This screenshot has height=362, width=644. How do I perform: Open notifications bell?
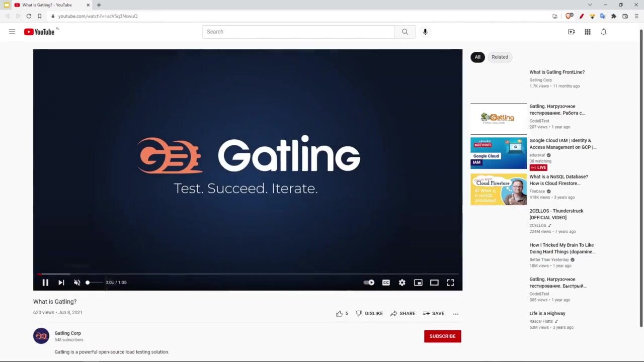[x=603, y=32]
